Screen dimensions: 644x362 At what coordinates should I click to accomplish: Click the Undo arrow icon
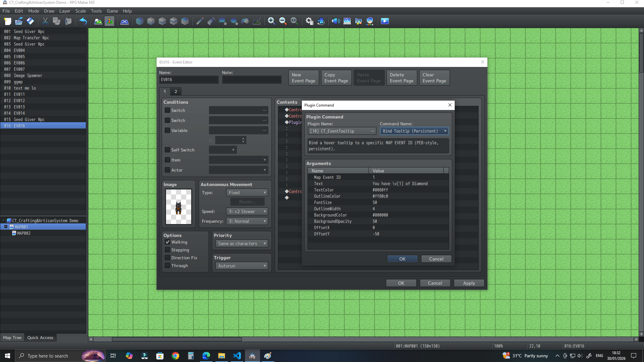click(x=83, y=21)
